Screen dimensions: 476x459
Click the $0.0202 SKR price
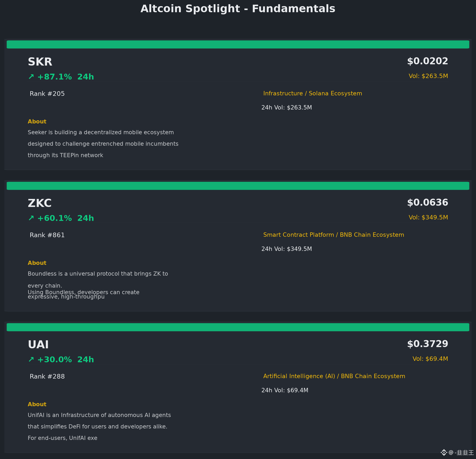(x=427, y=61)
